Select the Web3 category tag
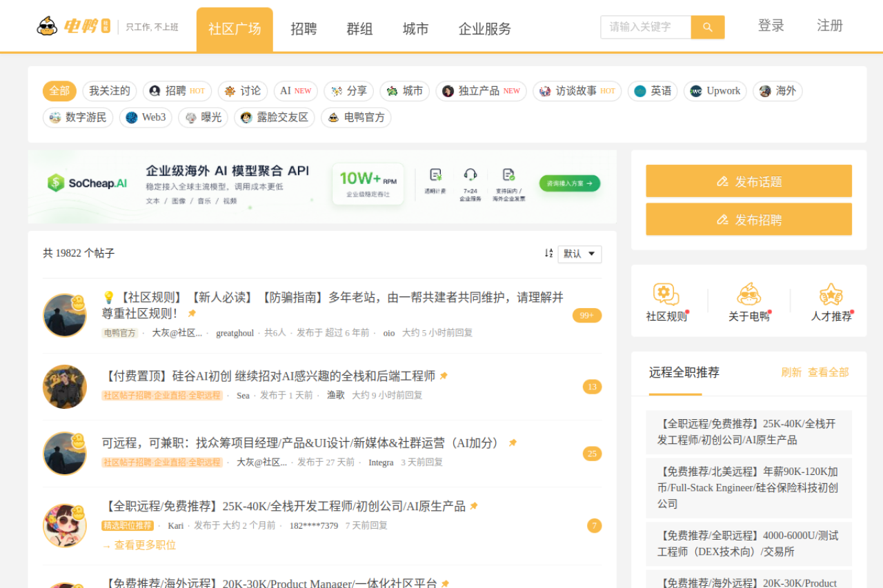This screenshot has width=883, height=588. tap(146, 118)
